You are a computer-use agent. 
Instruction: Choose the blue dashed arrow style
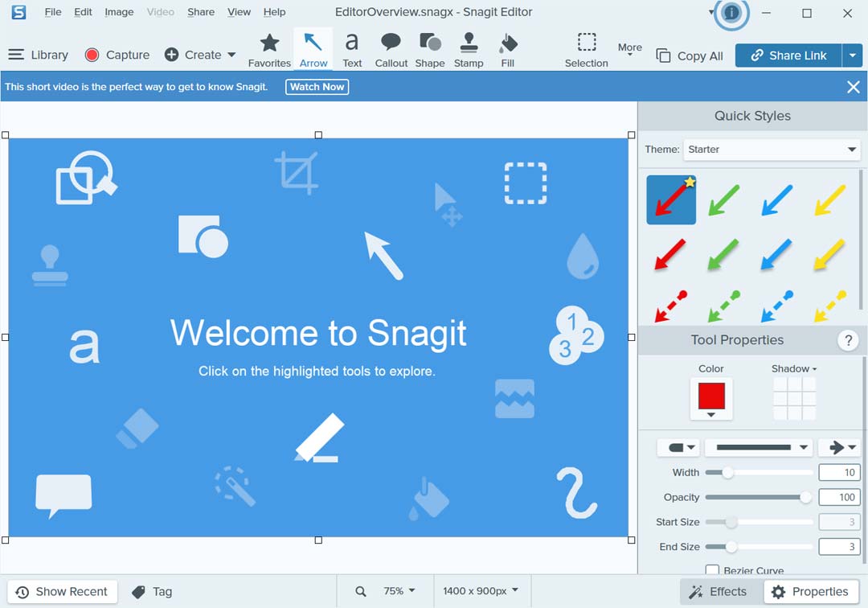pyautogui.click(x=776, y=306)
